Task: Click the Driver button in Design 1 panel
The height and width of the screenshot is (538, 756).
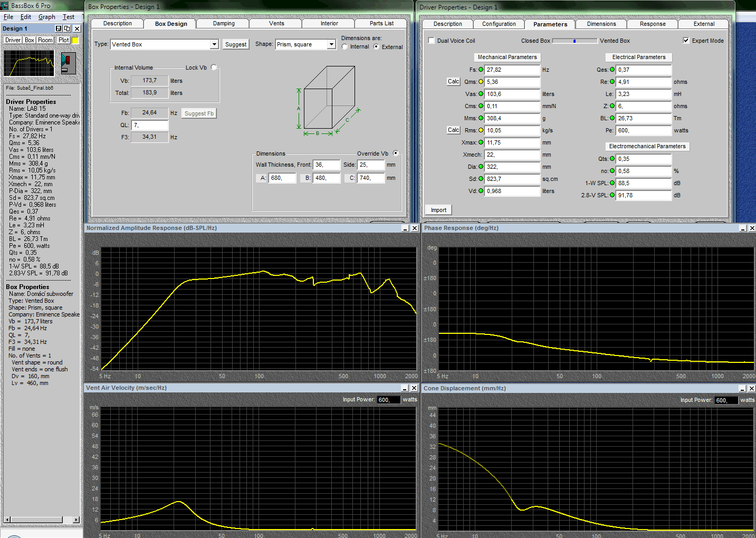Action: point(13,40)
